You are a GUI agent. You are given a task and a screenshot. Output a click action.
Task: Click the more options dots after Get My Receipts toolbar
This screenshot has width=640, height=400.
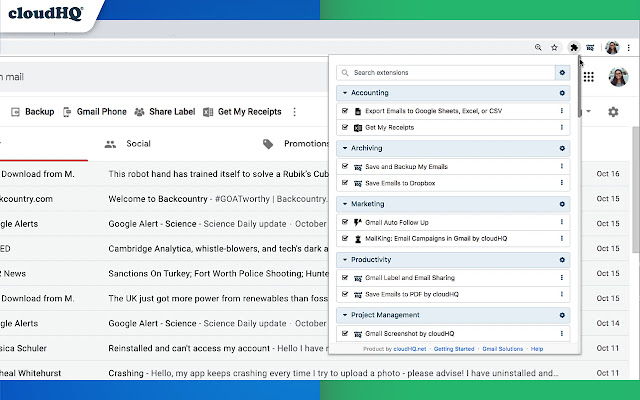pos(294,112)
